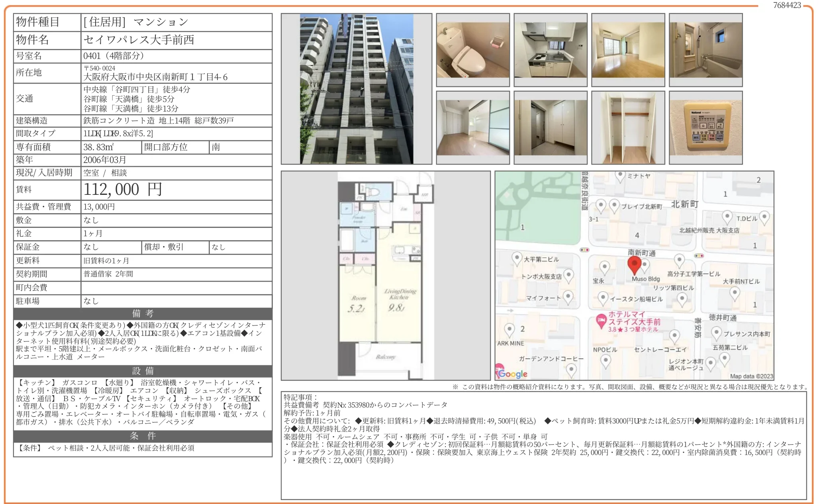
Task: Click the floor plan image
Action: 385,275
